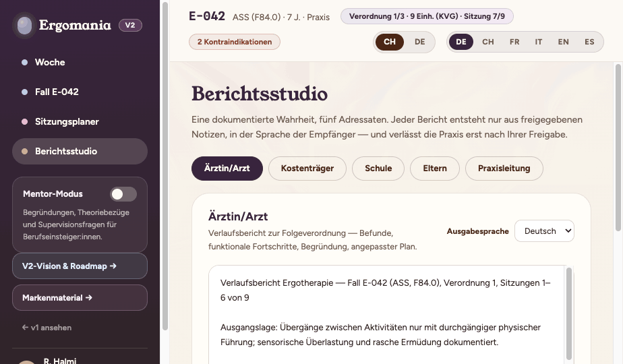Image resolution: width=623 pixels, height=364 pixels.
Task: Click the Berichtsstudio page heading
Action: pos(260,94)
